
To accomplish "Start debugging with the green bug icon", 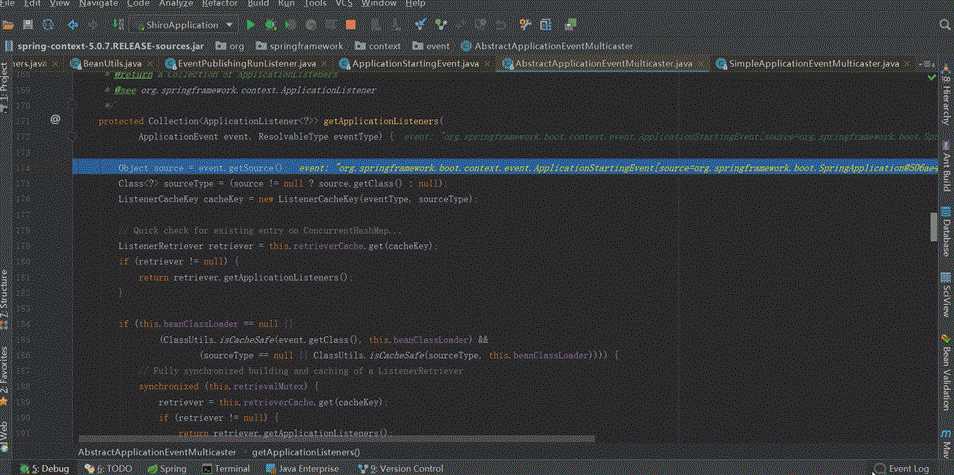I will click(x=271, y=25).
